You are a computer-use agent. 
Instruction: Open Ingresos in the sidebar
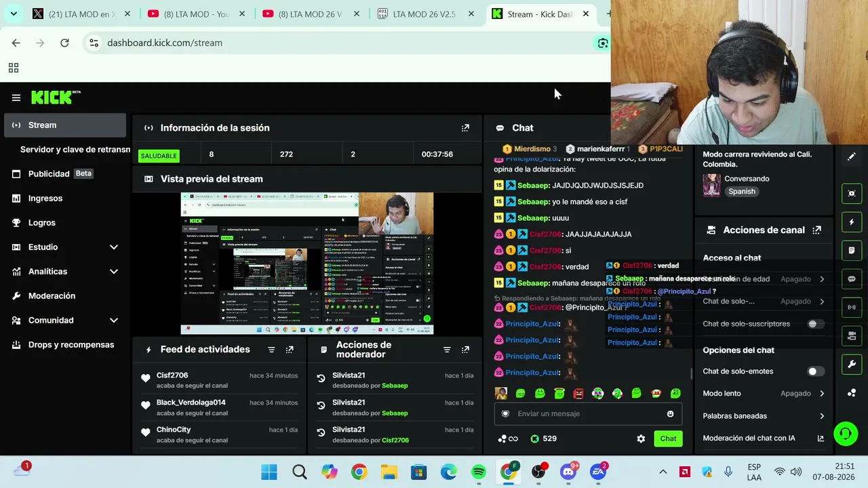click(x=65, y=198)
